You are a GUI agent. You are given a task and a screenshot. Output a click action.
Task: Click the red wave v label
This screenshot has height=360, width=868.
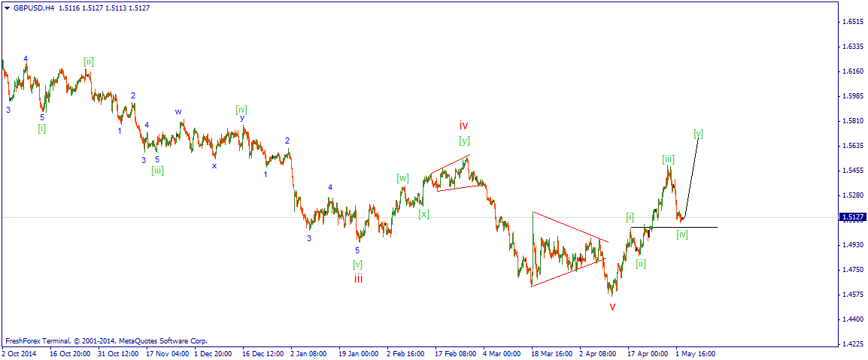click(x=612, y=307)
